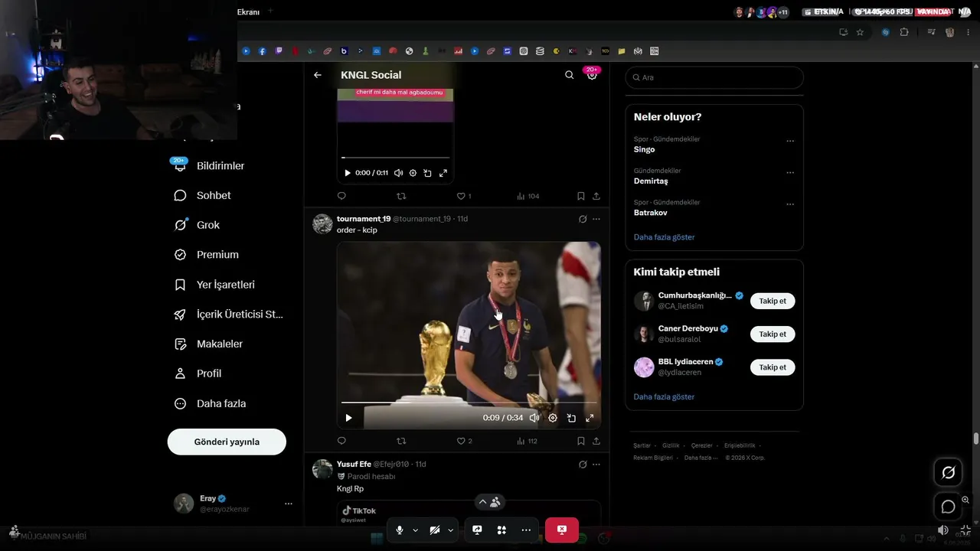Ask Grok about Yusuf Efe's post

coord(583,465)
